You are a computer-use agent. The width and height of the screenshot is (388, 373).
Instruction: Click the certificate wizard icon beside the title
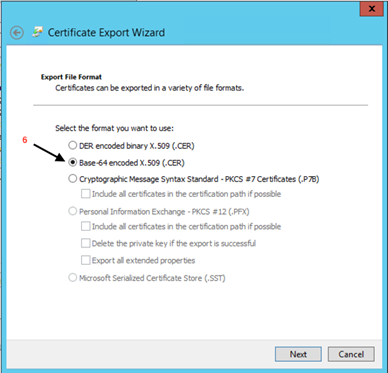point(37,32)
